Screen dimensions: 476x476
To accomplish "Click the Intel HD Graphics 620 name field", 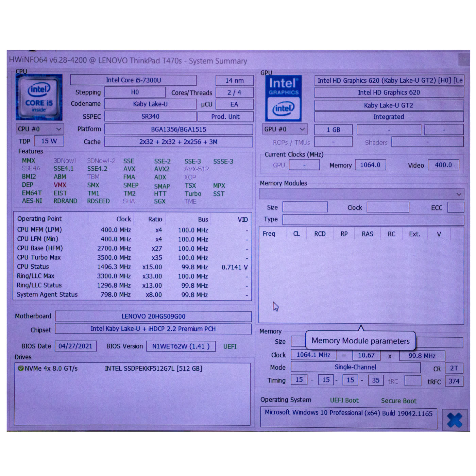I will pyautogui.click(x=389, y=92).
